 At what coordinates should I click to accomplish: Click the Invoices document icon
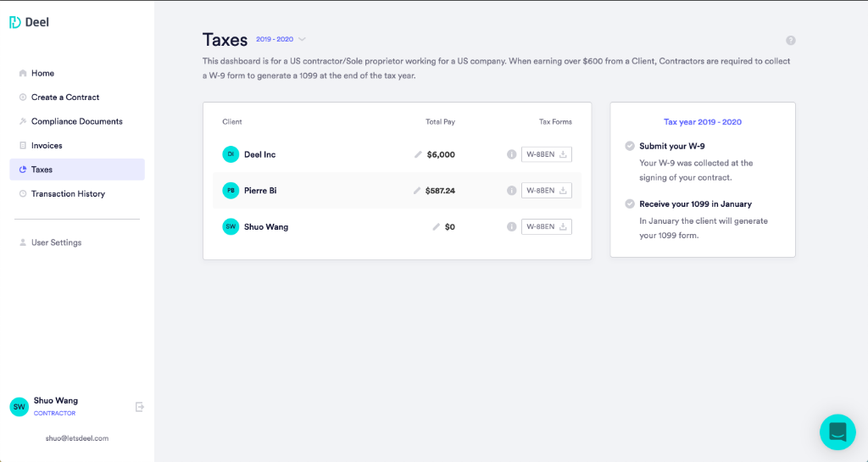coord(23,146)
